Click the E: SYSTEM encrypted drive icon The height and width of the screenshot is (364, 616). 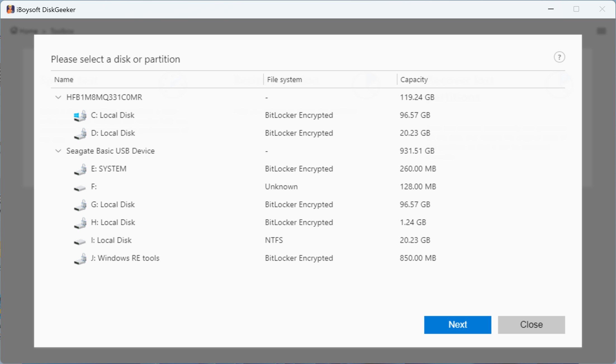click(x=80, y=169)
